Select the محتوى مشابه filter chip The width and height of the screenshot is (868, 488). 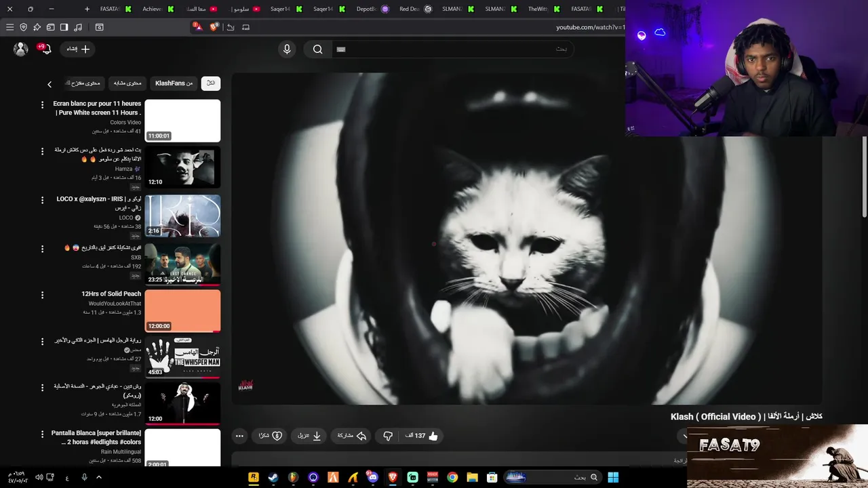click(x=127, y=83)
